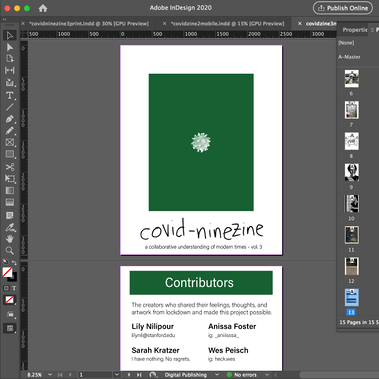This screenshot has width=379, height=379.
Task: Click the fill color swatch
Action: (x=7, y=272)
